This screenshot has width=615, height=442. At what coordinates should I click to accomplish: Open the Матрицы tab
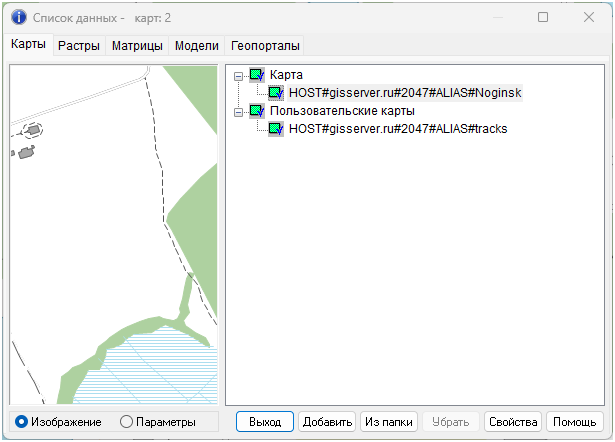pyautogui.click(x=137, y=46)
